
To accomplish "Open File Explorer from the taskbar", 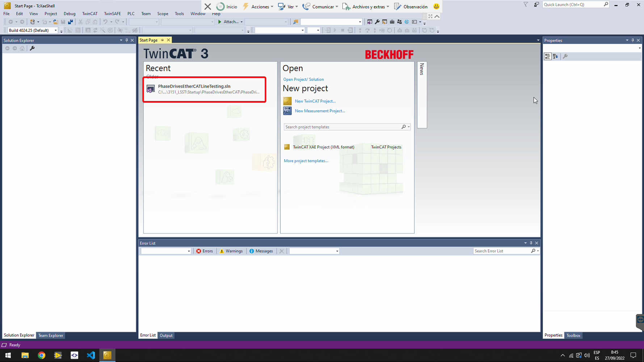I will (25, 355).
